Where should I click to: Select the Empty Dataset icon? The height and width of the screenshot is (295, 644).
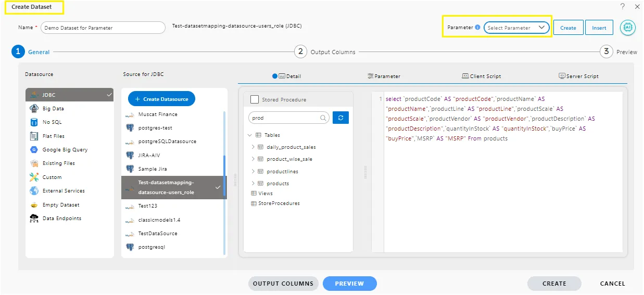[x=34, y=204]
